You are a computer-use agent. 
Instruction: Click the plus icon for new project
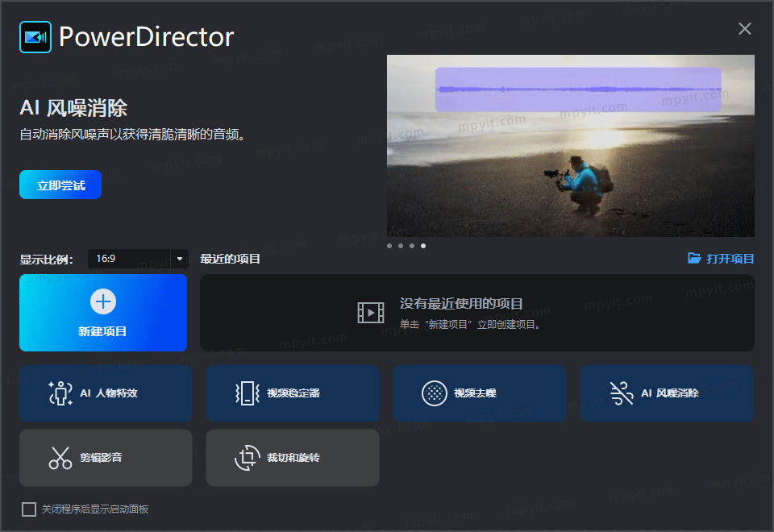pos(103,301)
